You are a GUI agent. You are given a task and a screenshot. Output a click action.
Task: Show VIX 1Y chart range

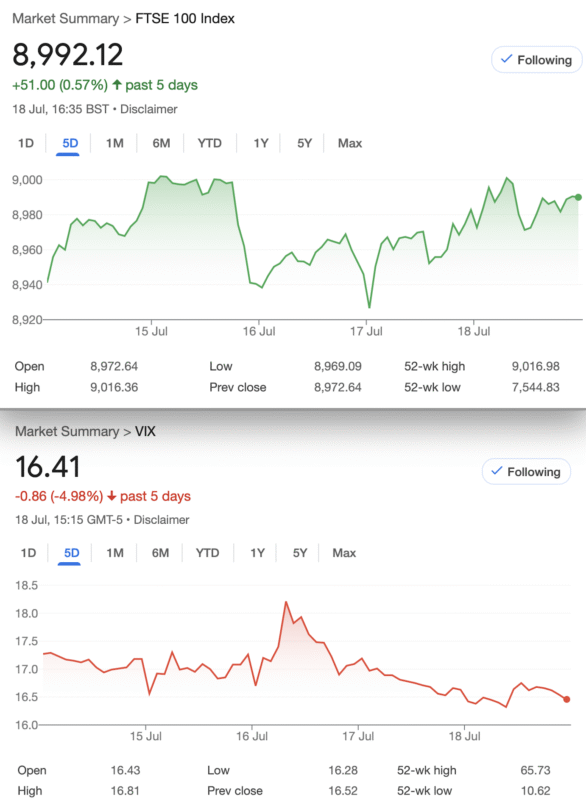(257, 553)
